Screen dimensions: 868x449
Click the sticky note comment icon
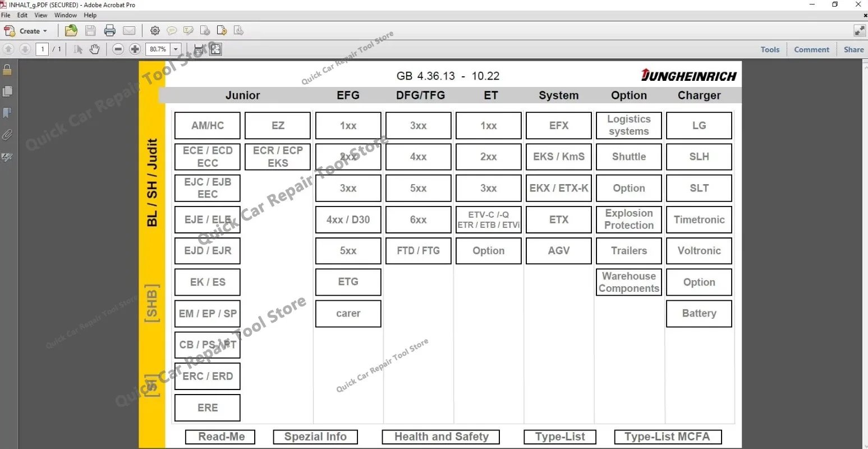[x=172, y=31]
